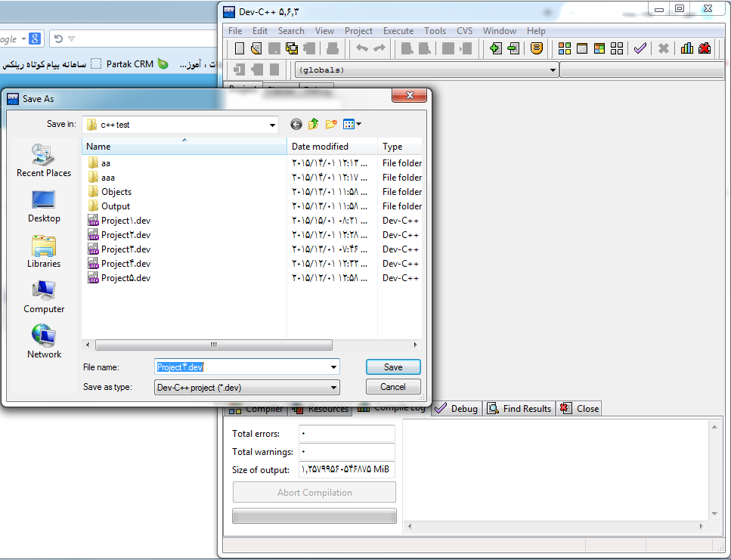This screenshot has width=731, height=560.
Task: Click the View Menu icon in Save As
Action: (x=348, y=124)
